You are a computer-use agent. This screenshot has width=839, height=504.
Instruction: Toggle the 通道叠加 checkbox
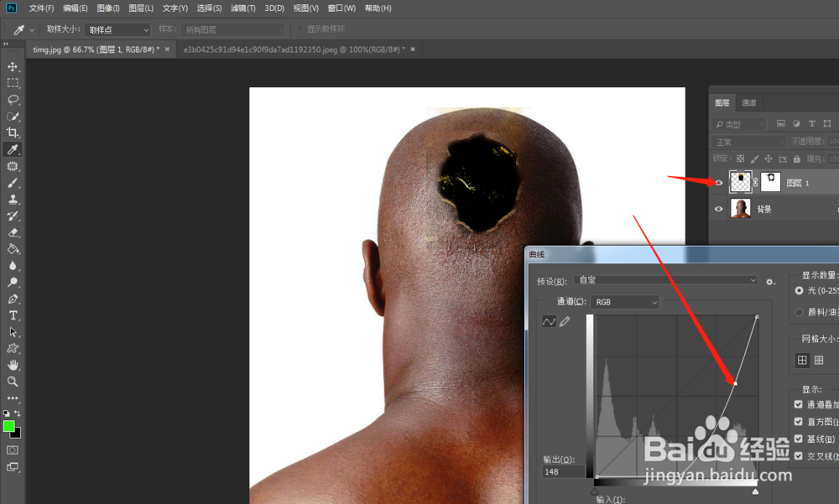[799, 404]
